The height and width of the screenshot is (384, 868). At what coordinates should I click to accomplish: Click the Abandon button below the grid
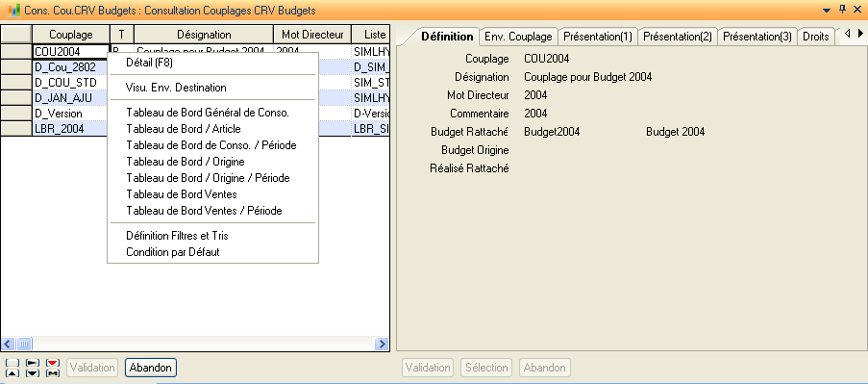coord(151,368)
